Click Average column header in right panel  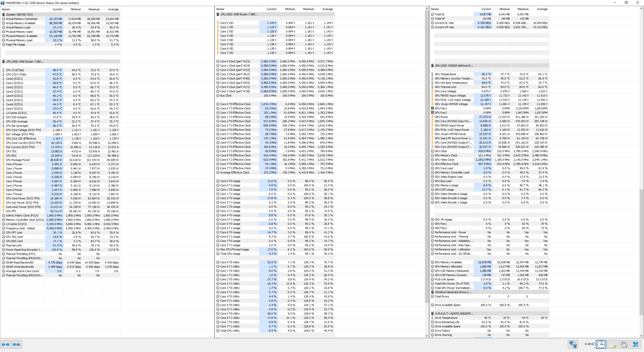(542, 9)
